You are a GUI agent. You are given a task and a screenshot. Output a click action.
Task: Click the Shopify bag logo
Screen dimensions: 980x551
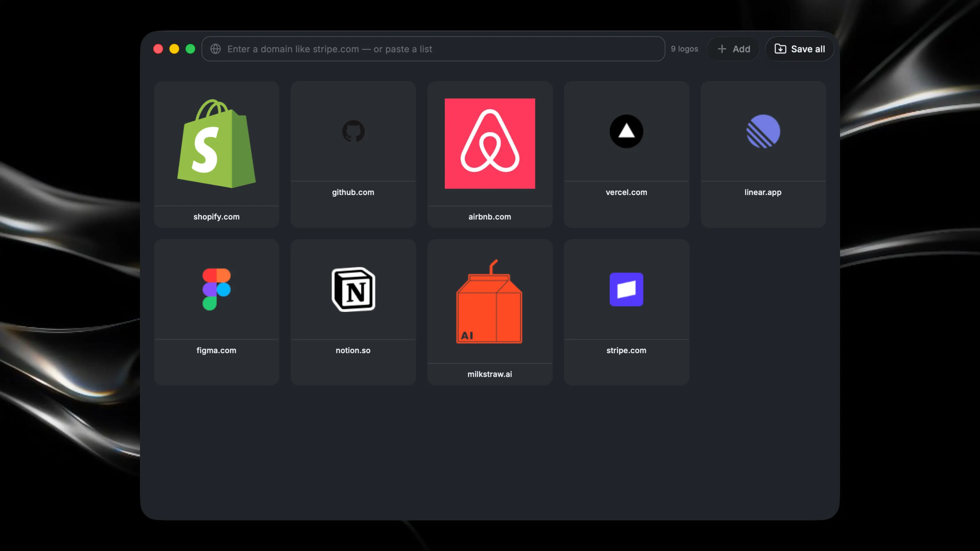[x=217, y=143]
